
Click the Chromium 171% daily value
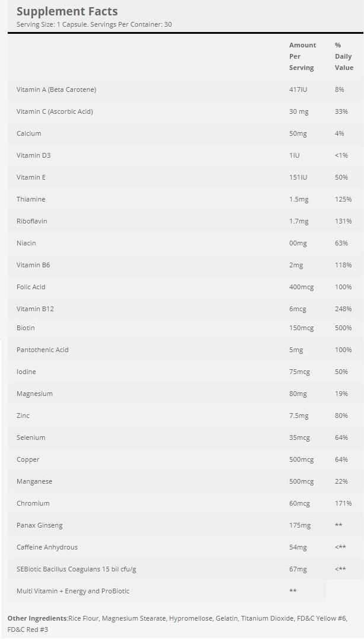[x=343, y=503]
